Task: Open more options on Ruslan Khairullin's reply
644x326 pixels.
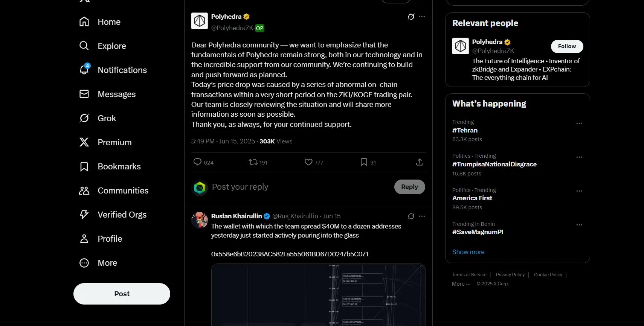Action: click(422, 216)
